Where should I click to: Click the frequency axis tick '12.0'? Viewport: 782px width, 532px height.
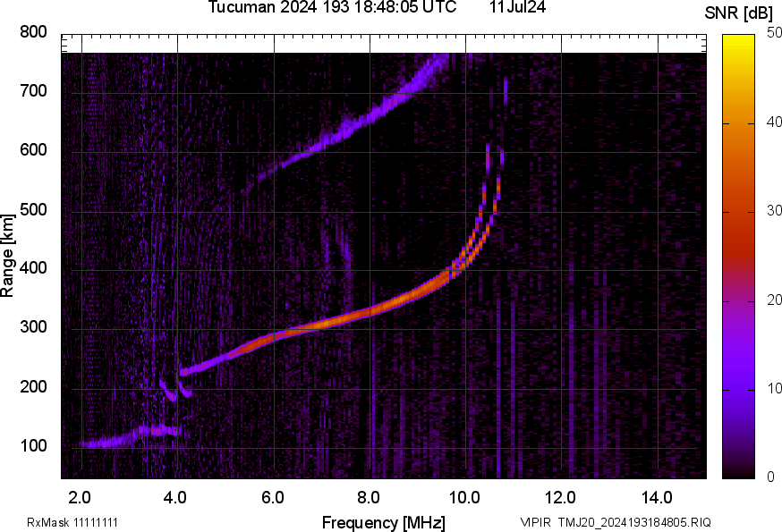click(561, 498)
